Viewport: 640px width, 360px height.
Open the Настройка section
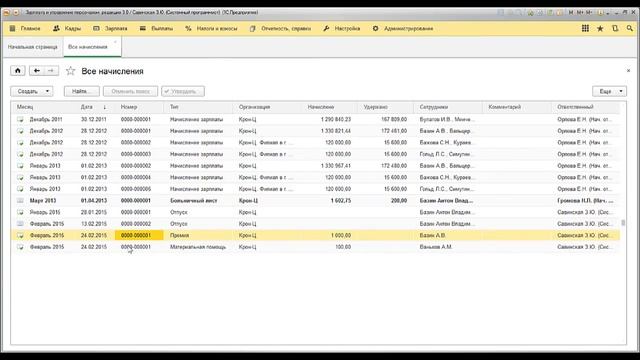(x=342, y=29)
